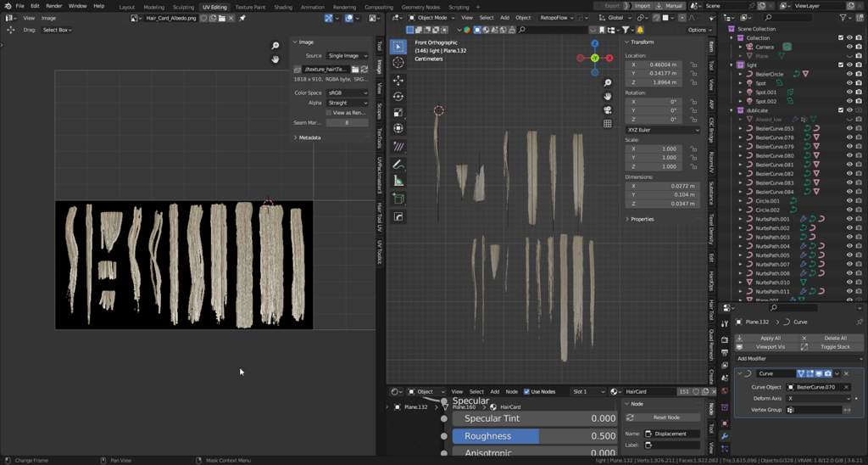This screenshot has width=868, height=465.
Task: Open the Modifier properties wrench tab
Action: pyautogui.click(x=725, y=436)
